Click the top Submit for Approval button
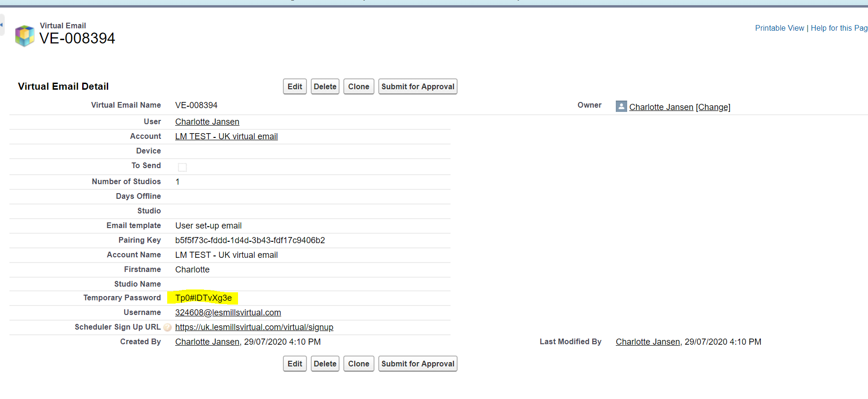The height and width of the screenshot is (399, 868). coord(417,86)
